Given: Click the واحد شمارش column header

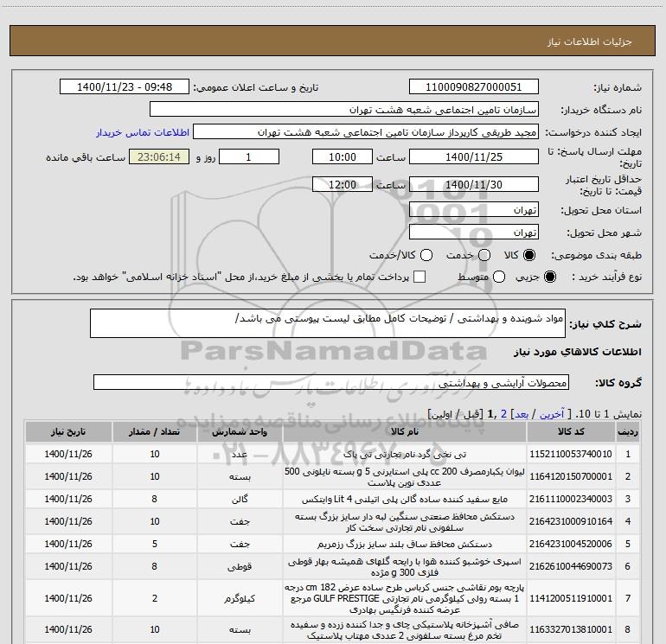Looking at the screenshot, I should [x=240, y=431].
